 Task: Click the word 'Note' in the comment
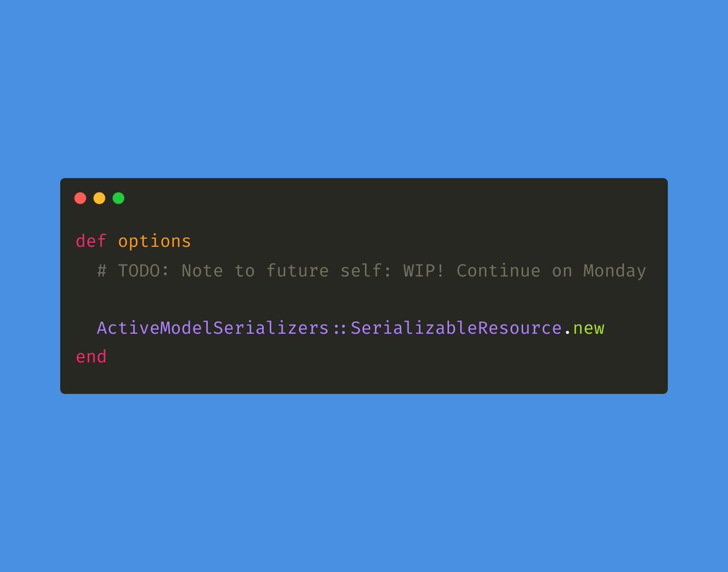pyautogui.click(x=203, y=271)
